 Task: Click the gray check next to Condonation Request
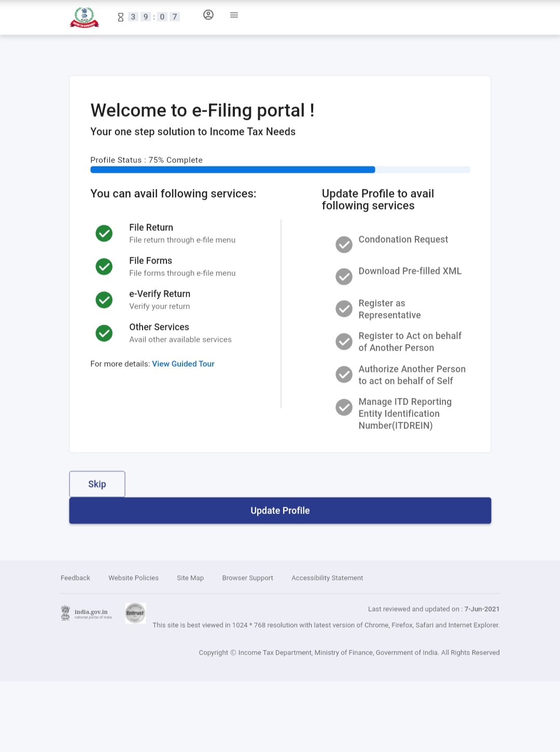(344, 244)
